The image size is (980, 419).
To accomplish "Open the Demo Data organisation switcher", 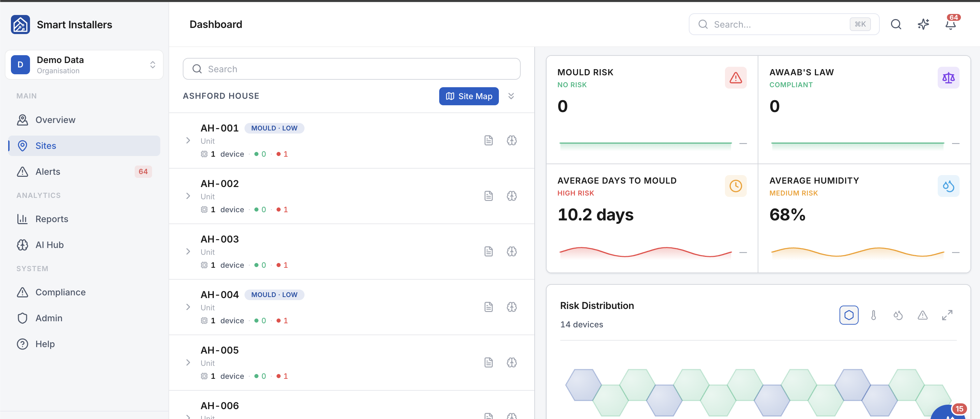I will tap(84, 65).
